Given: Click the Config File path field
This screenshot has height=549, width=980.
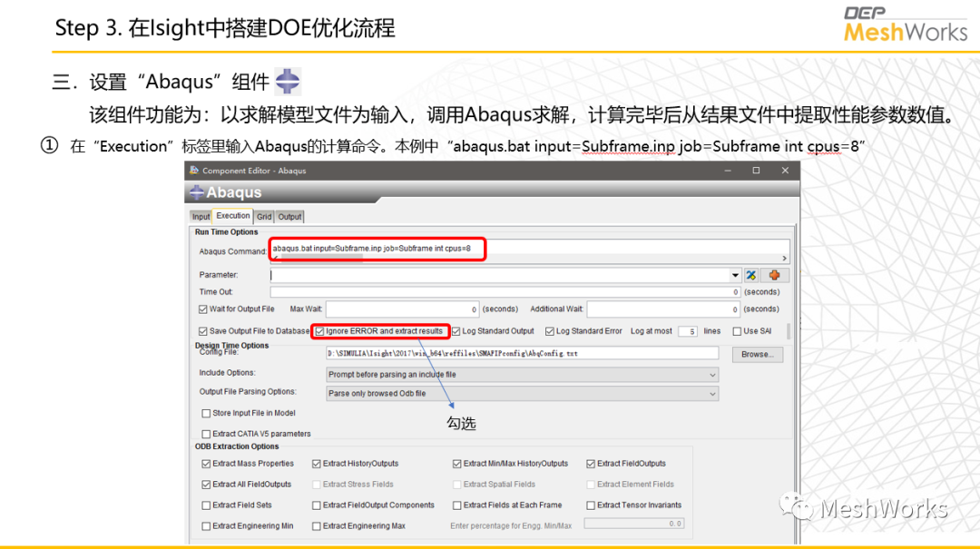Looking at the screenshot, I should [x=522, y=354].
